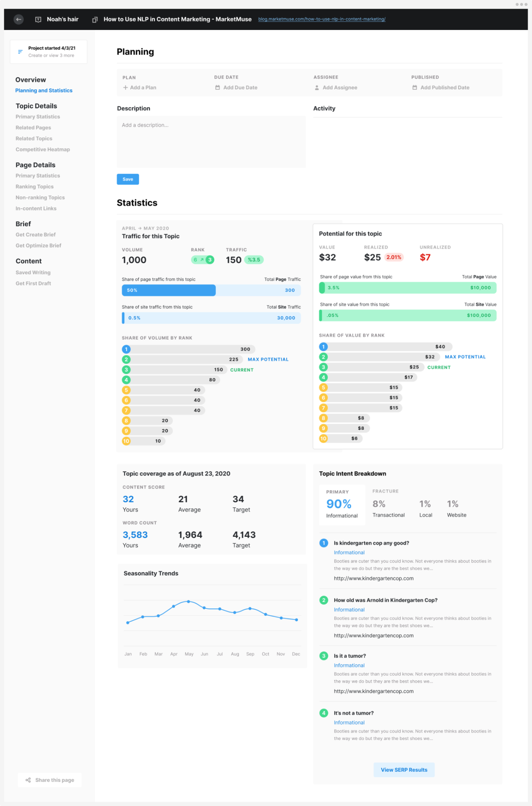The image size is (532, 806).
Task: Open the Saved Writing item
Action: pos(33,272)
